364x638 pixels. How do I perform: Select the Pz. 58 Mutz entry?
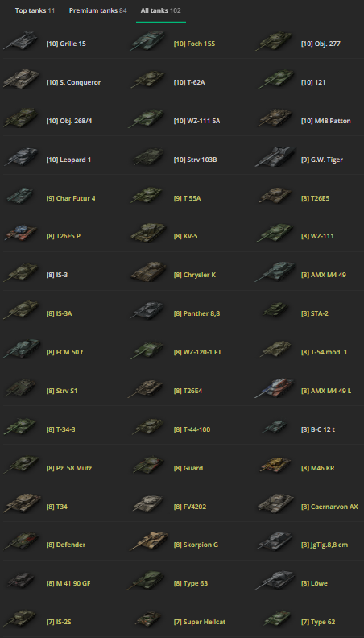69,468
